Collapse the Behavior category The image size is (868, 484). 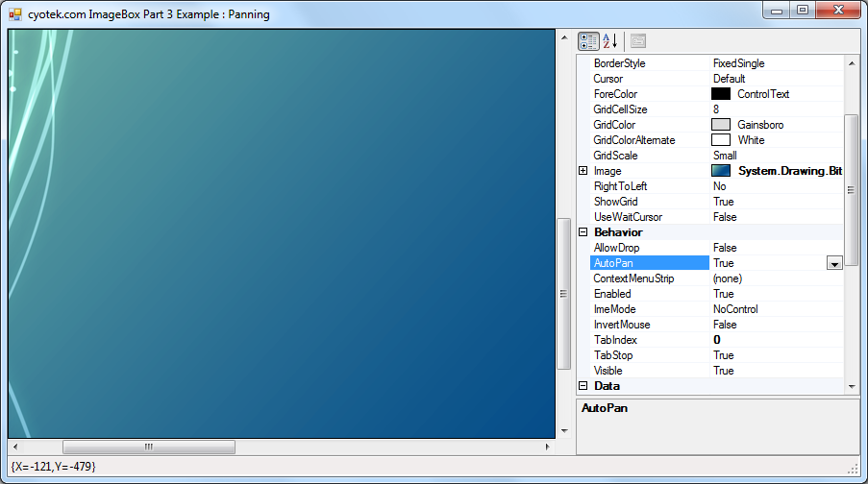pos(583,232)
